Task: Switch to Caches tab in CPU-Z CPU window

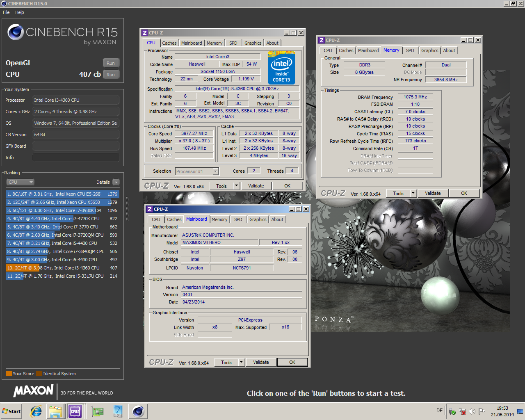Action: tap(169, 43)
